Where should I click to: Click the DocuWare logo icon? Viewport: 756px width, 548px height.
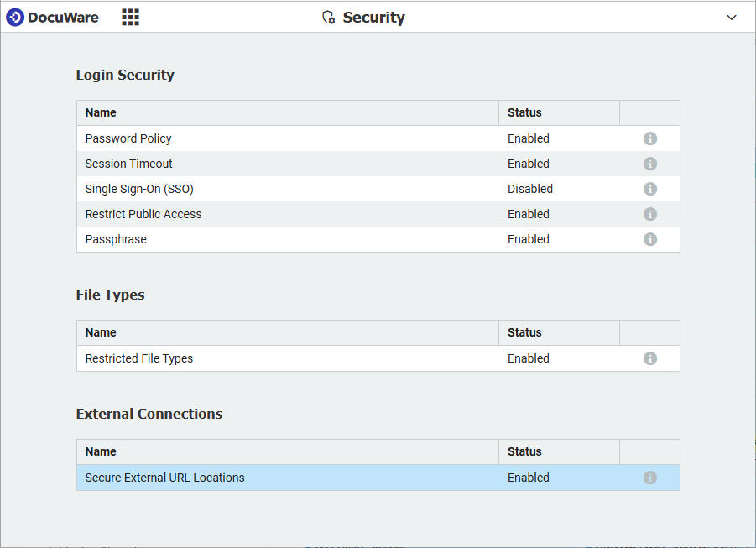coord(15,17)
